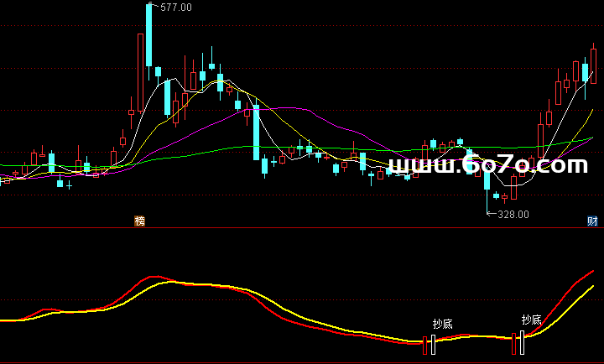Click the 577.00 high price label
Viewport: 604px width, 364px height.
pos(176,8)
